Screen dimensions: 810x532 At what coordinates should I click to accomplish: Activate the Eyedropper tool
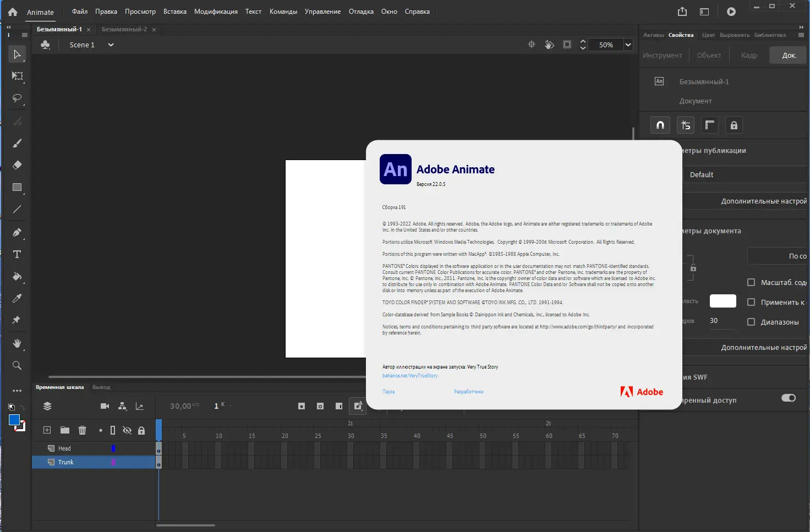click(17, 298)
